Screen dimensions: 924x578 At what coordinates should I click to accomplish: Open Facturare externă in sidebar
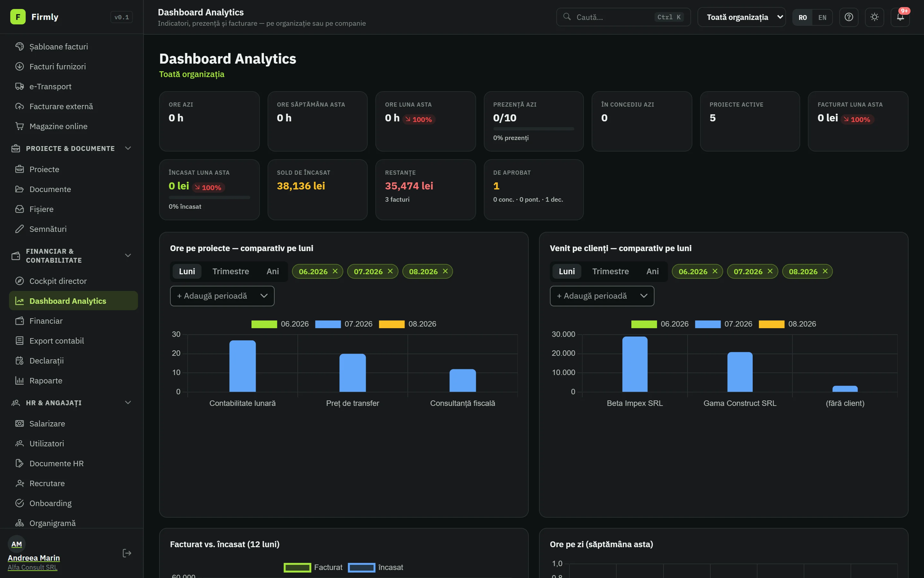tap(73, 106)
